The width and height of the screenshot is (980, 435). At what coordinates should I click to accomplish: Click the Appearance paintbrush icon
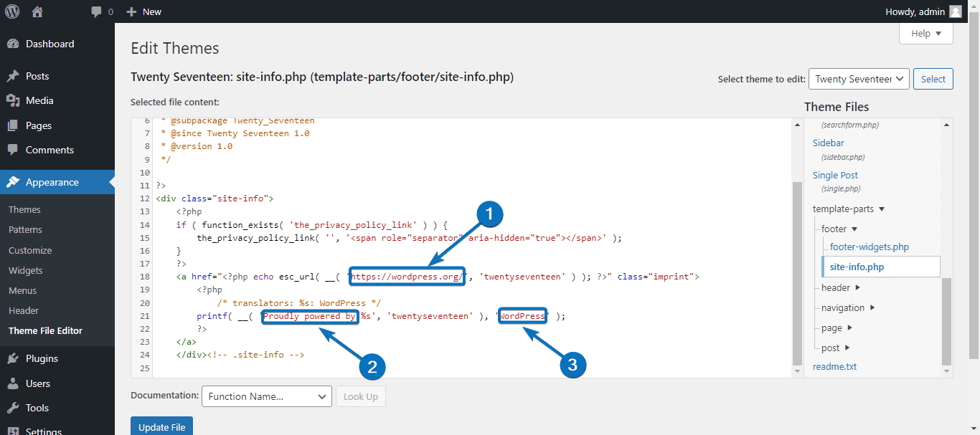[13, 182]
